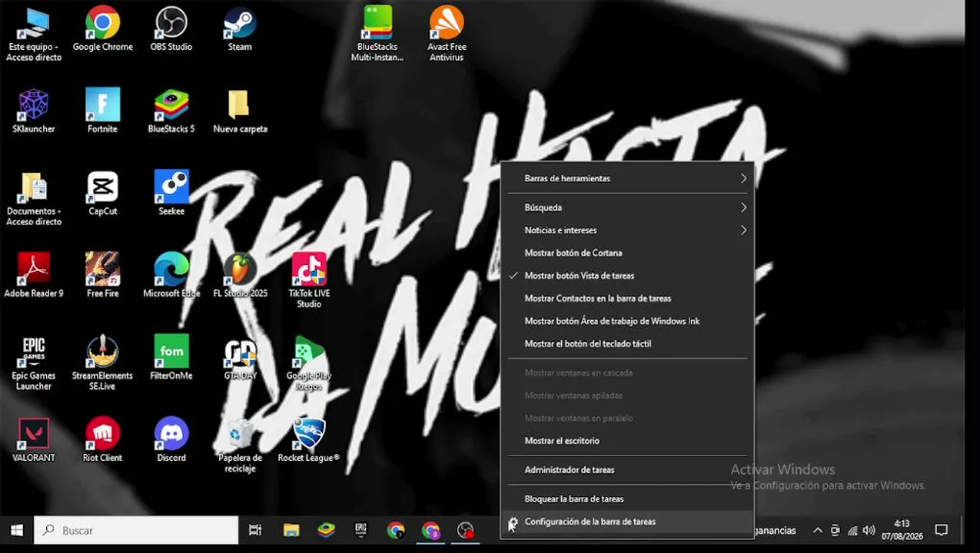Open File Explorer from taskbar
The height and width of the screenshot is (553, 980).
291,531
